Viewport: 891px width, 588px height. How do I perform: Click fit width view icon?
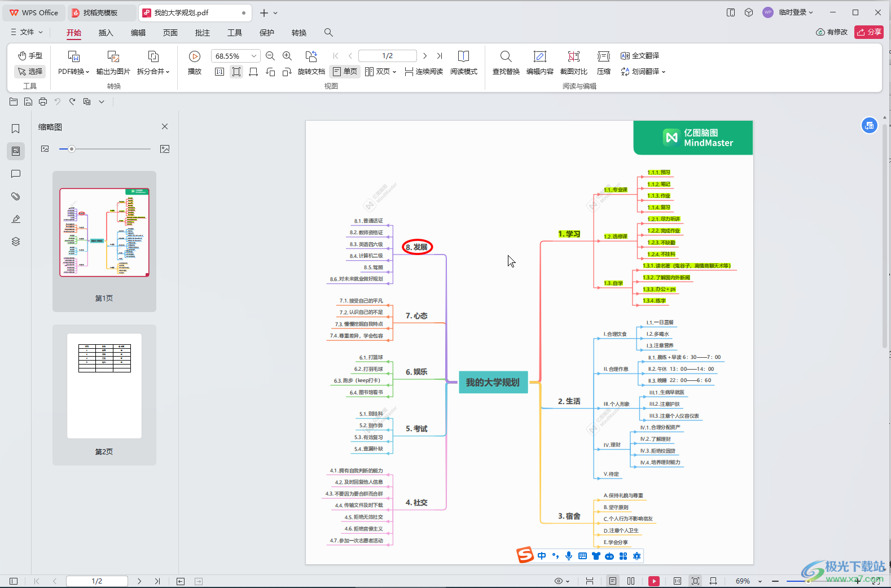253,72
